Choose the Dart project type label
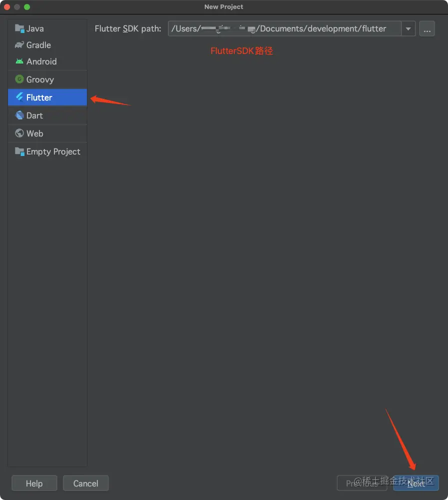Screen dimensions: 448x500 pos(34,115)
